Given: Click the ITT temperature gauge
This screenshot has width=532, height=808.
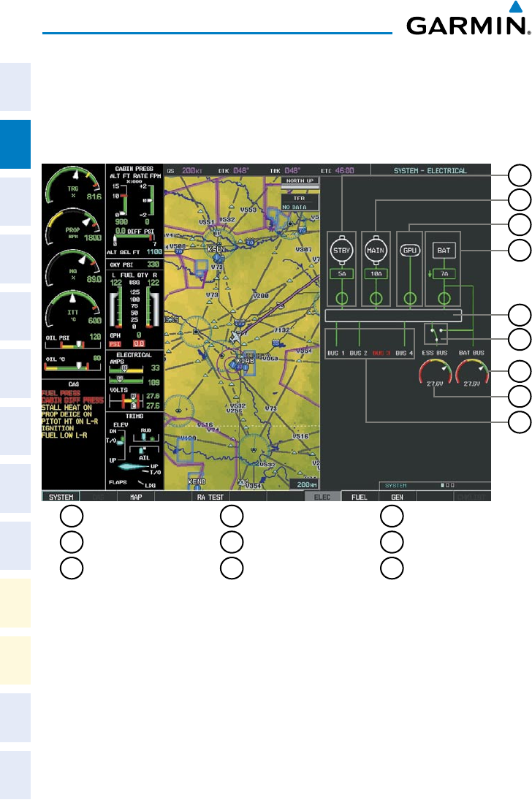Looking at the screenshot, I should point(74,308).
